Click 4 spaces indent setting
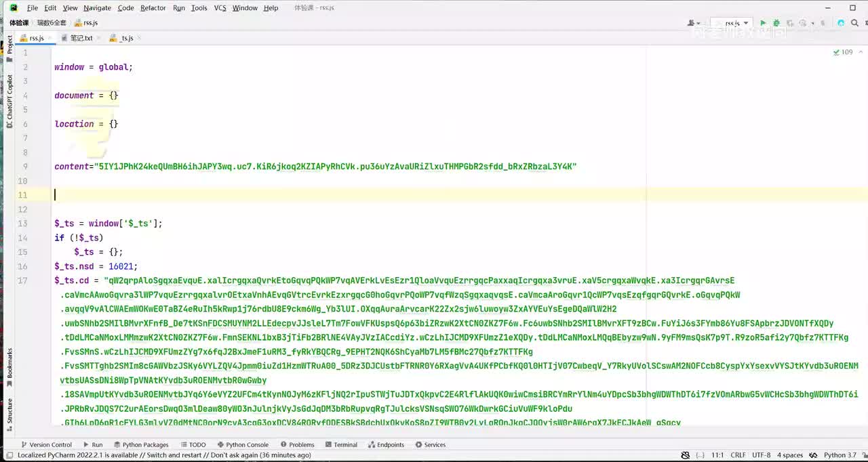The width and height of the screenshot is (868, 462). coord(790,455)
